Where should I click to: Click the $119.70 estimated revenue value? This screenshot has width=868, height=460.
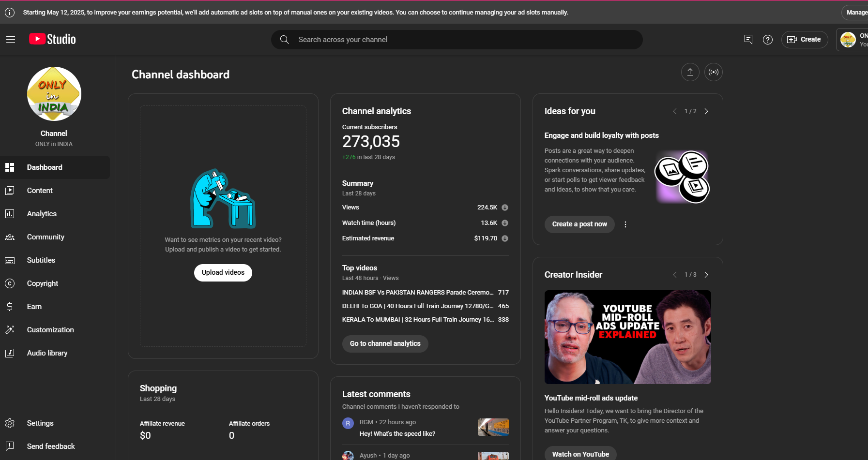tap(486, 238)
